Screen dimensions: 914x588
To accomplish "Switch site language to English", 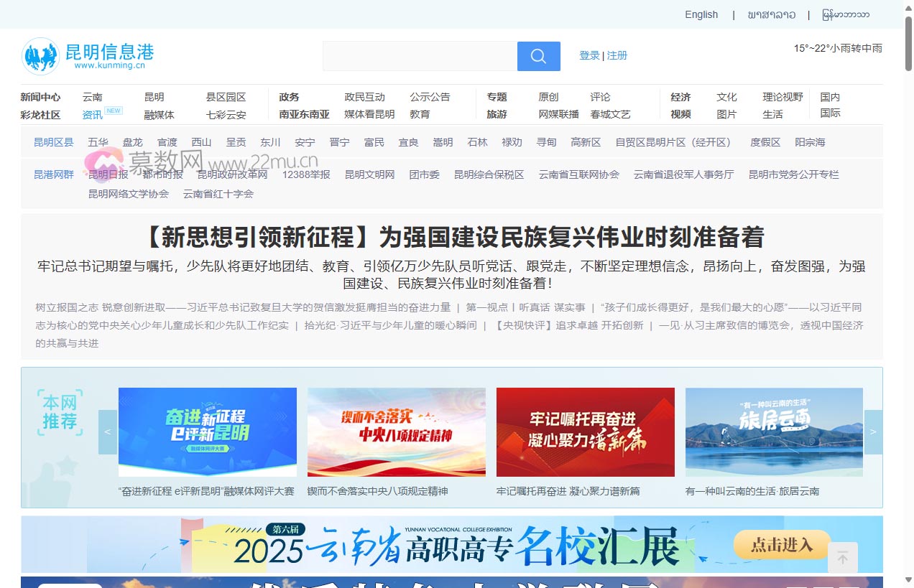I will click(x=701, y=14).
